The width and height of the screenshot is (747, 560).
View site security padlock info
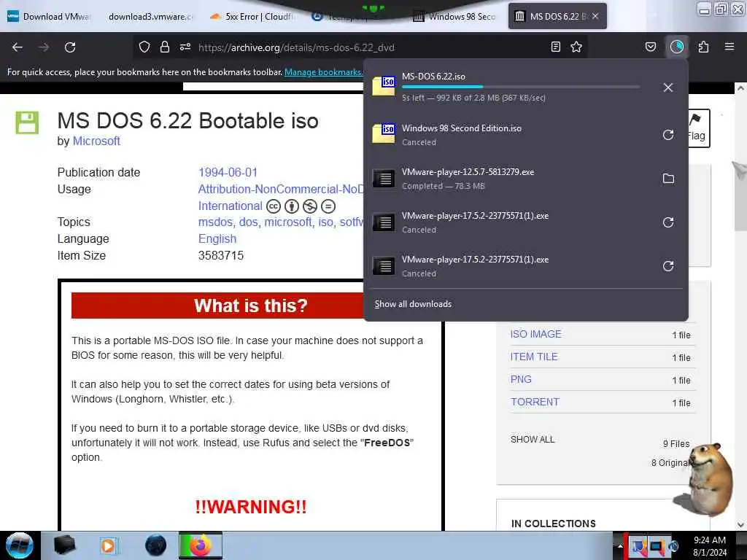(165, 47)
